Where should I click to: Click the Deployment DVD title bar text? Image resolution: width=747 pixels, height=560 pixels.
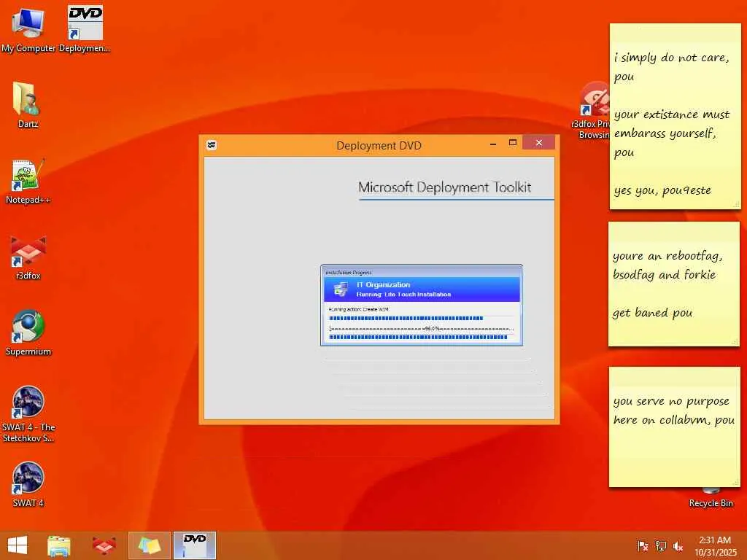pyautogui.click(x=379, y=145)
